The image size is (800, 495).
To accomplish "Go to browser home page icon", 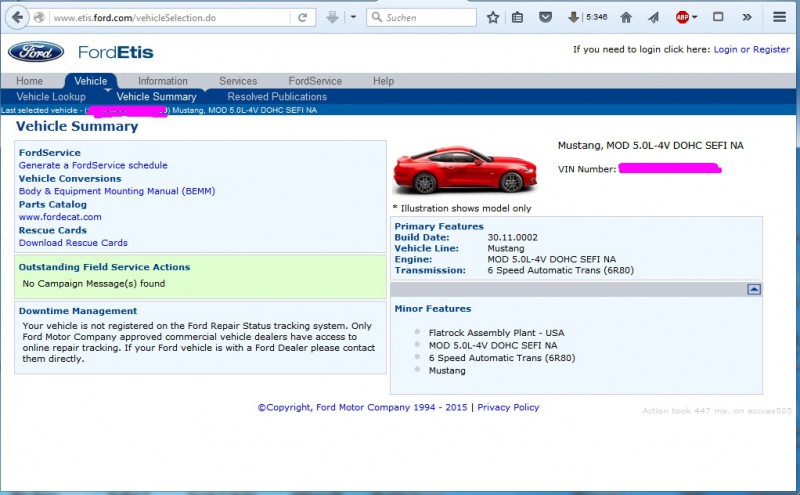I will (626, 17).
